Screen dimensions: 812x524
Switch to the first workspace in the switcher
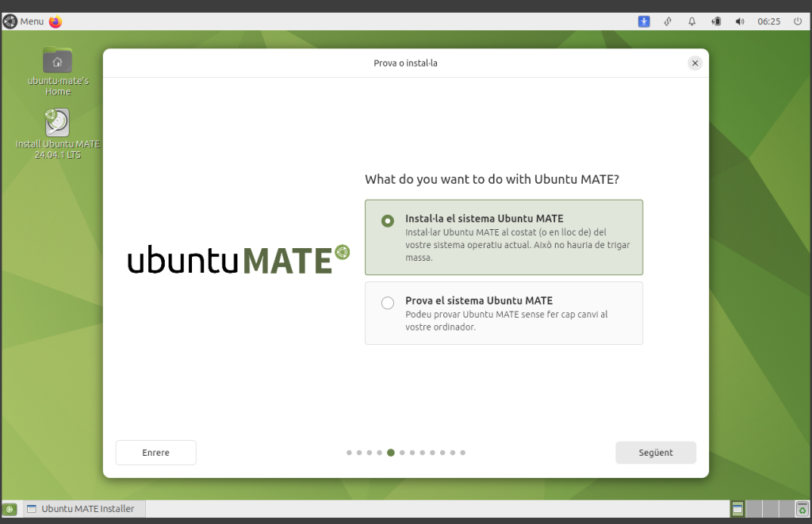coord(737,509)
